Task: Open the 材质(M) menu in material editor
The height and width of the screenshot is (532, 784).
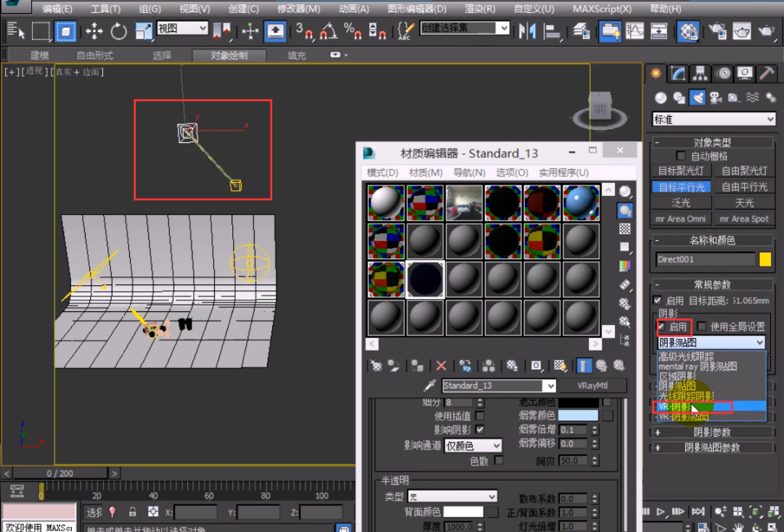Action: coord(425,173)
